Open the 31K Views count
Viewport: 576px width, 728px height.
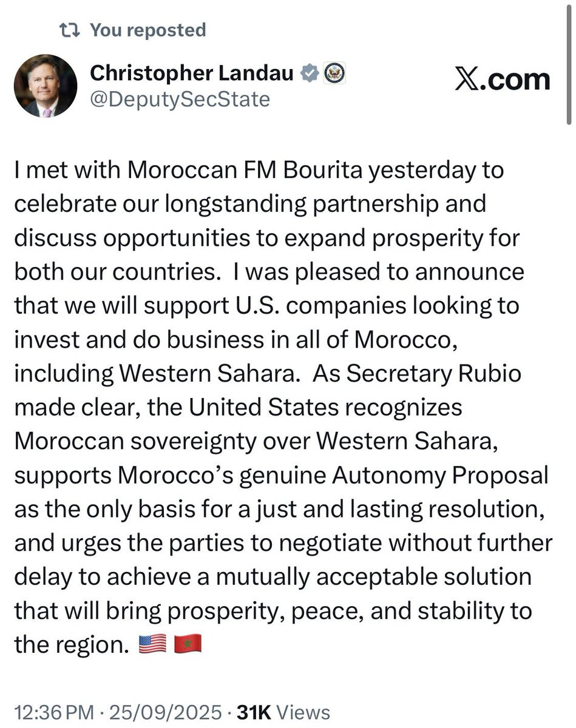[283, 712]
